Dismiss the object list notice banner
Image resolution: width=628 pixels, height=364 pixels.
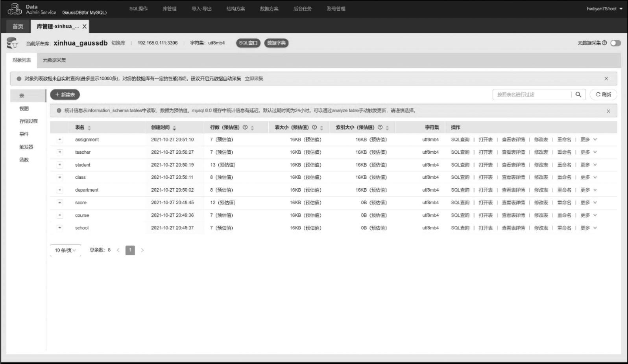(x=606, y=79)
